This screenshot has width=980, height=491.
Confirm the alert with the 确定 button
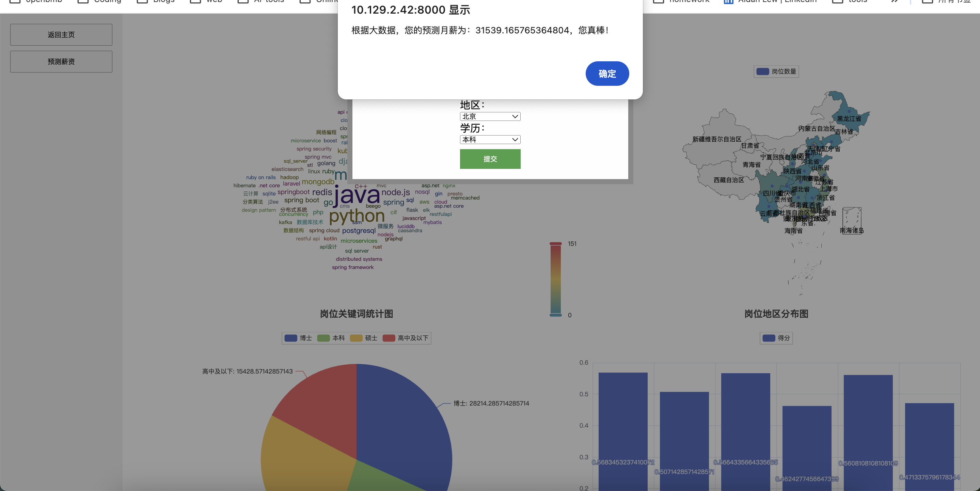(607, 74)
